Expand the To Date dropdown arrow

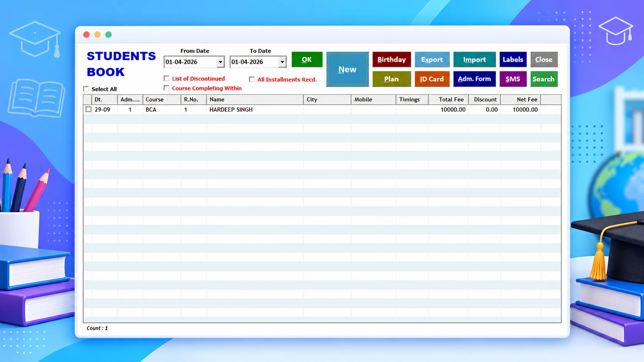pyautogui.click(x=282, y=62)
